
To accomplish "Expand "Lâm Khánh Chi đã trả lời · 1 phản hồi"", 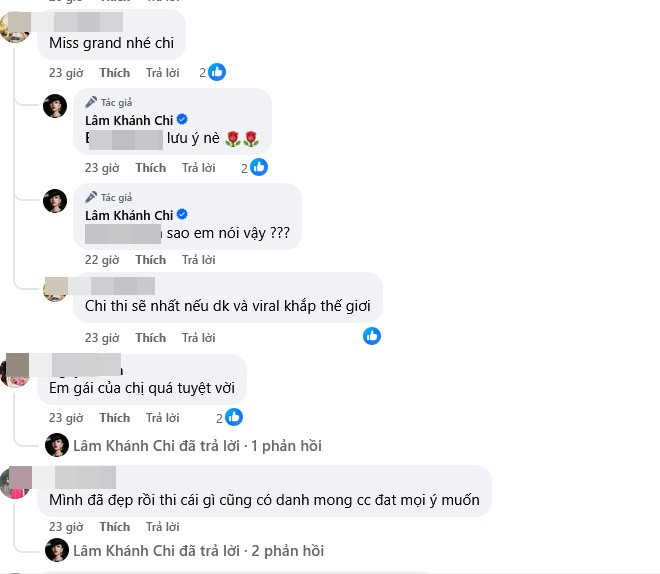I will click(197, 446).
